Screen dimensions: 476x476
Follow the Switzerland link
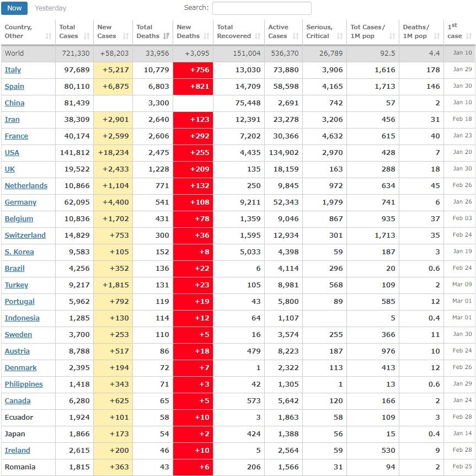(x=25, y=236)
